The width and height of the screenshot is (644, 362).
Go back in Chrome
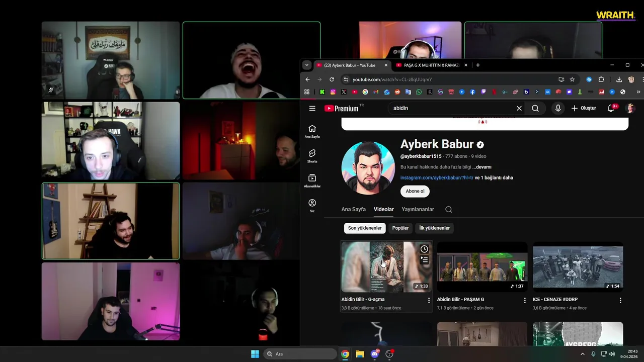tap(308, 79)
